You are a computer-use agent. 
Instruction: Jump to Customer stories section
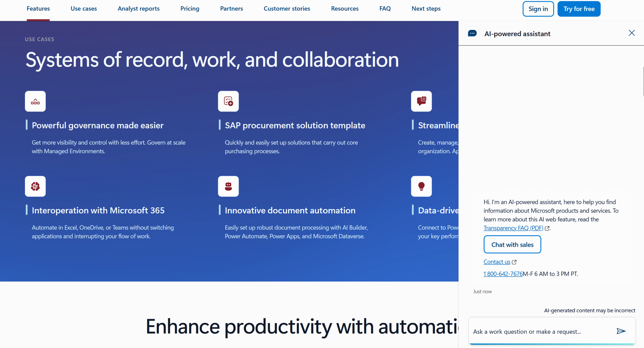coord(287,9)
